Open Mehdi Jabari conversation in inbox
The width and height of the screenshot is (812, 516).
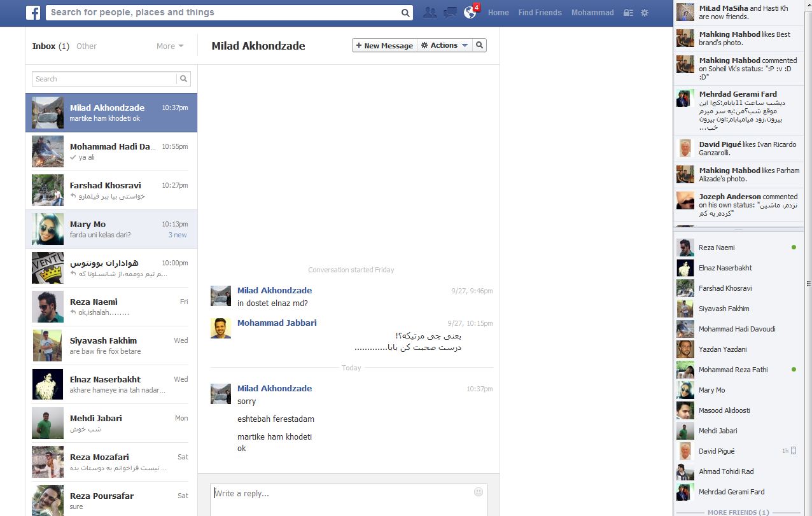tap(111, 423)
